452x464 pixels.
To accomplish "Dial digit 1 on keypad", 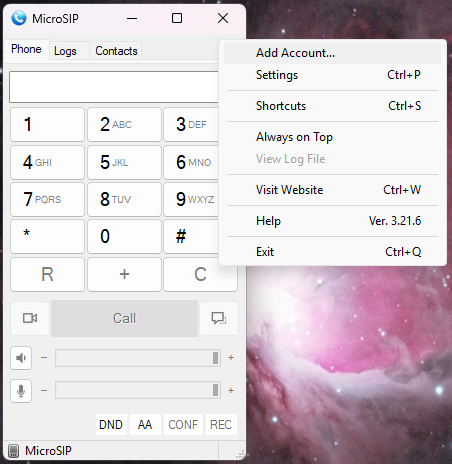I will tap(47, 124).
